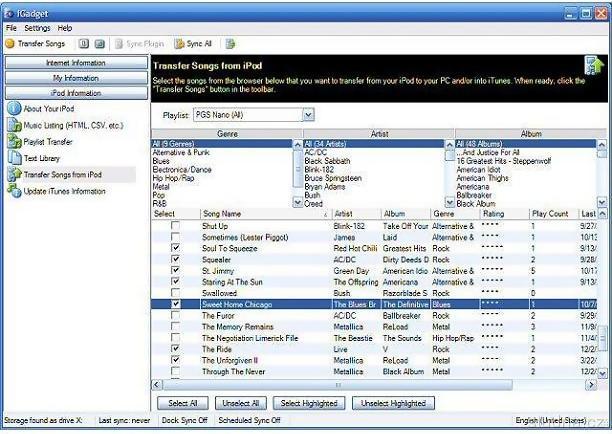Click the Unselect Highlighted button
The height and width of the screenshot is (434, 612).
coord(393,402)
